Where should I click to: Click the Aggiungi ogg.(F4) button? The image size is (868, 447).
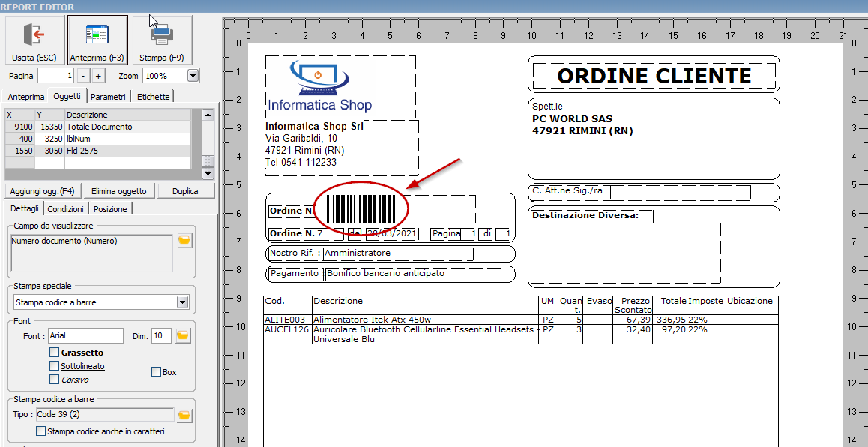[43, 191]
